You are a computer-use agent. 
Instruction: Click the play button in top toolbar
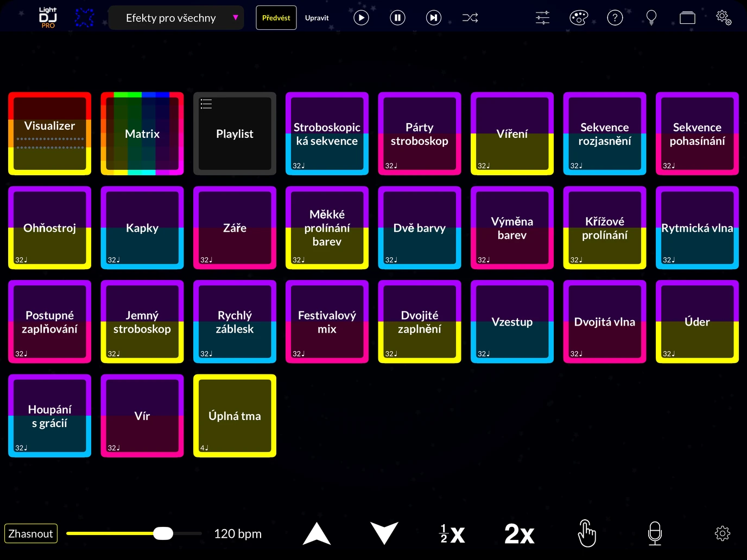pos(361,18)
